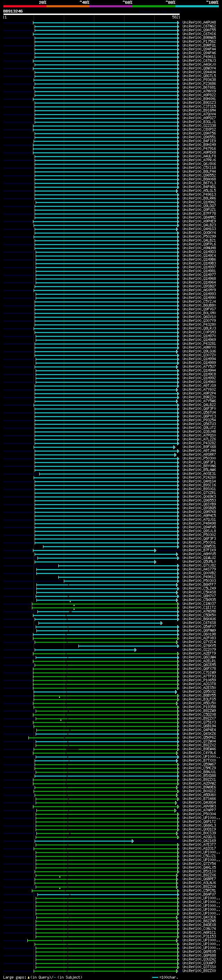Select hit UniRef100_Q7XJ82
This screenshot has width=222, height=980.
[x=199, y=565]
